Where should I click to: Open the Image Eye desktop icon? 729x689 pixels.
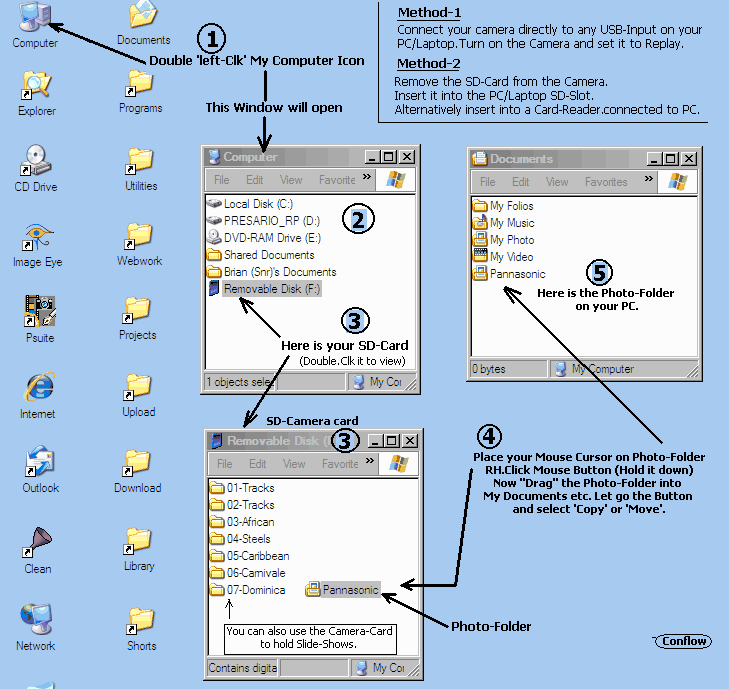click(37, 241)
